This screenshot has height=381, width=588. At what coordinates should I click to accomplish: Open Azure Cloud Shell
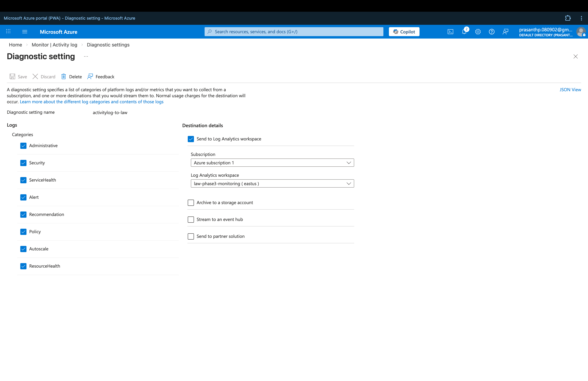click(x=450, y=32)
